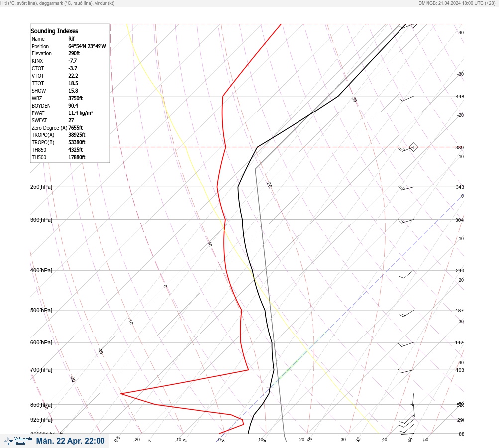Click the wind barb at 600 hPa
Image resolution: width=499 pixels, height=448 pixels.
pos(406,344)
